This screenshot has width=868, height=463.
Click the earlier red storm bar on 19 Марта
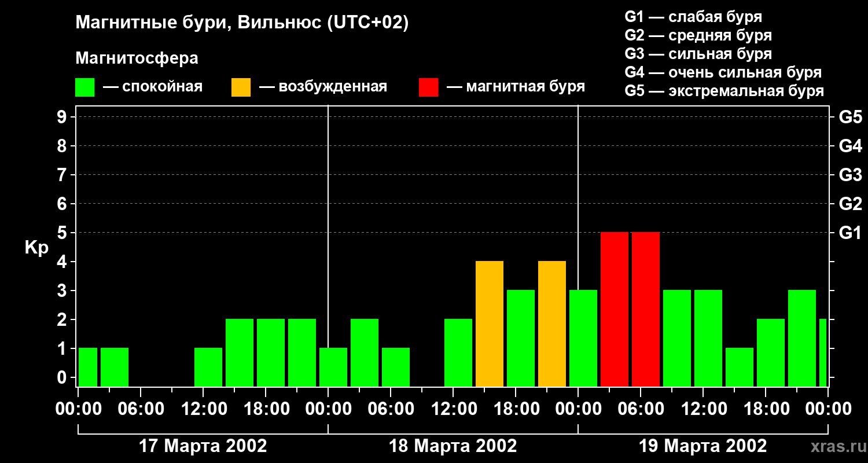pos(615,309)
